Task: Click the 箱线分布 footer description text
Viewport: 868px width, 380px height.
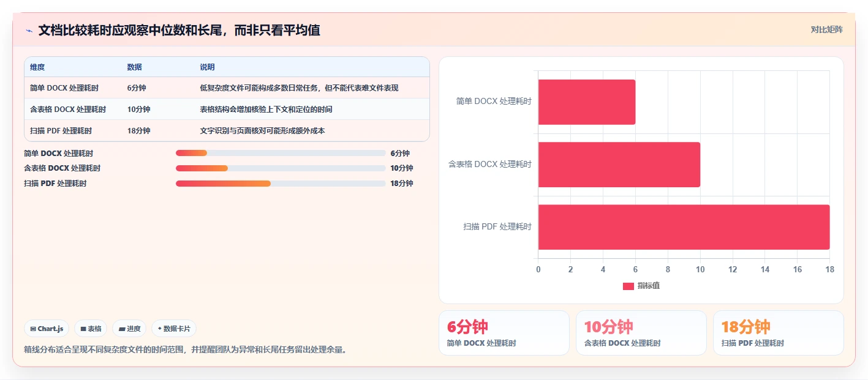Action: pyautogui.click(x=185, y=350)
